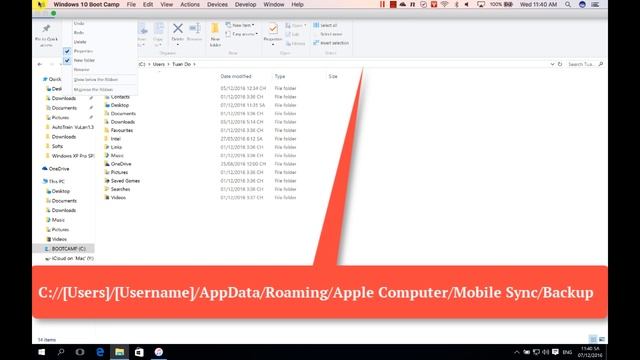Open the Store from the taskbar
This screenshot has height=360, width=640.
[139, 352]
